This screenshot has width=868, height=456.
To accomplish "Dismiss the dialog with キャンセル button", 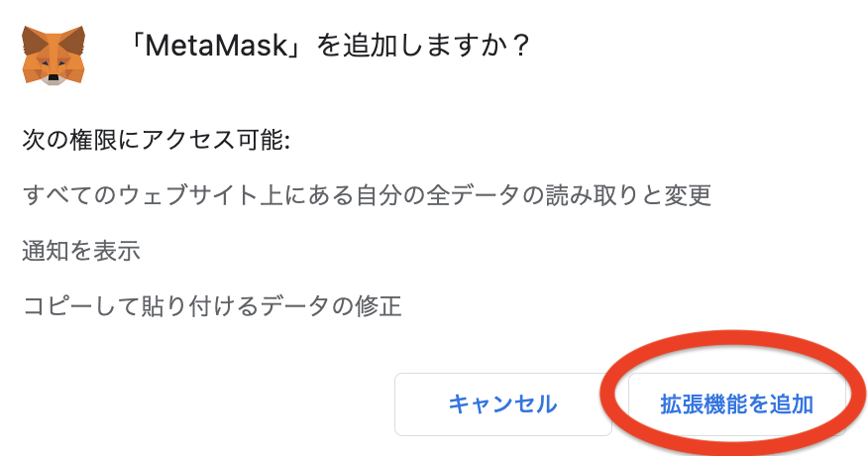I will [x=503, y=404].
